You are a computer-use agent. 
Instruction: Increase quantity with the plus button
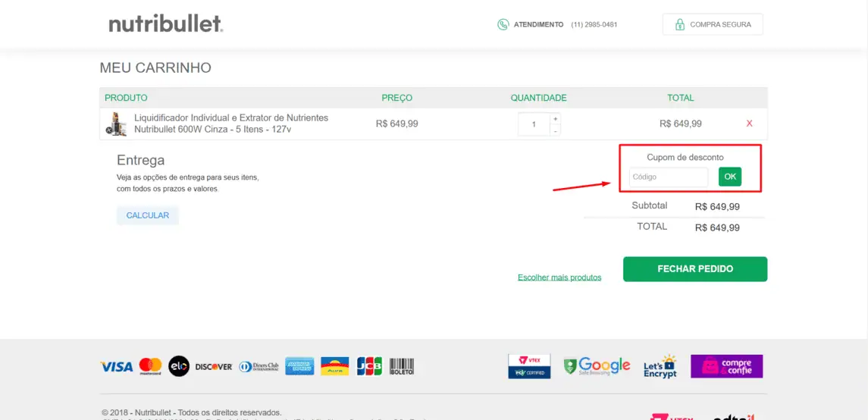[555, 119]
